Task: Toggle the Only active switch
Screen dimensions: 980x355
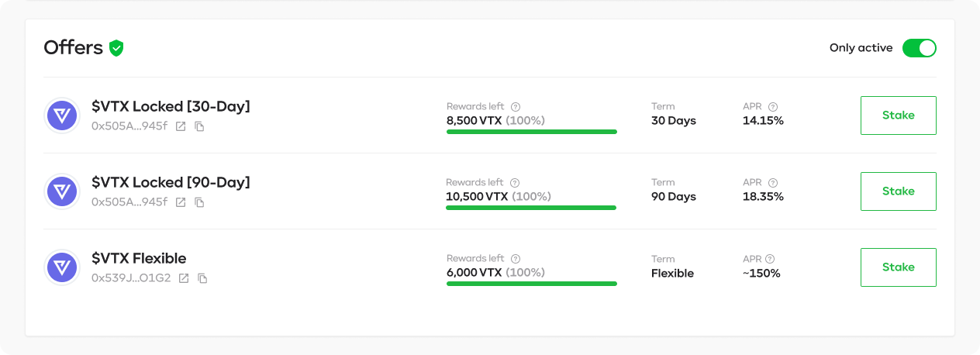Action: pos(920,48)
